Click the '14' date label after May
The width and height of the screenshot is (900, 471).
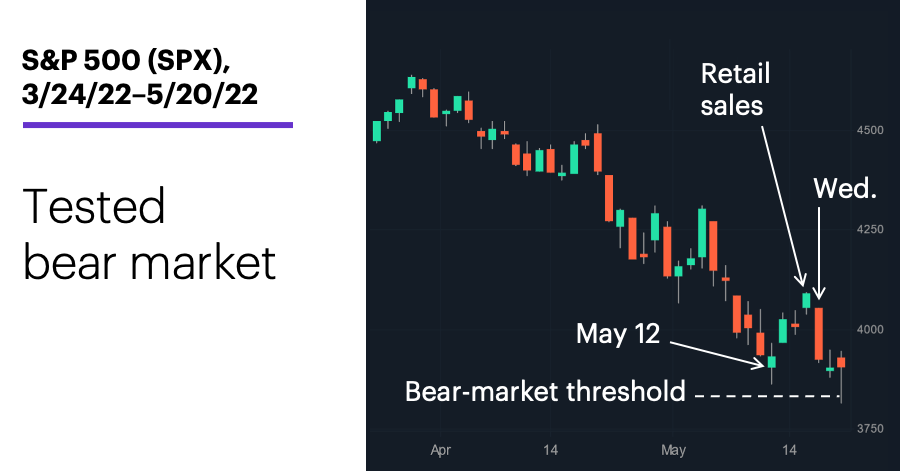(790, 450)
